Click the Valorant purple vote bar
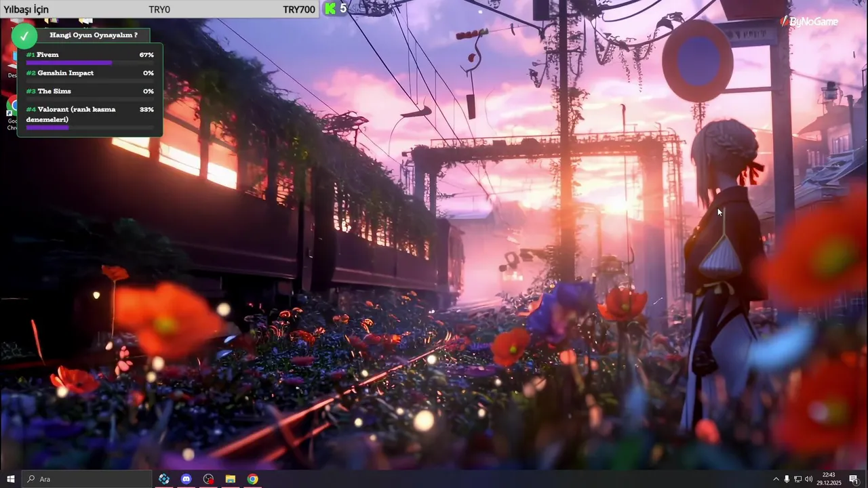 pyautogui.click(x=47, y=127)
